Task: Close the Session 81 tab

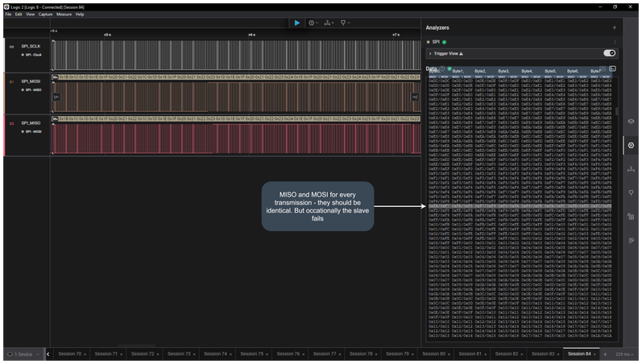Action: pyautogui.click(x=485, y=354)
